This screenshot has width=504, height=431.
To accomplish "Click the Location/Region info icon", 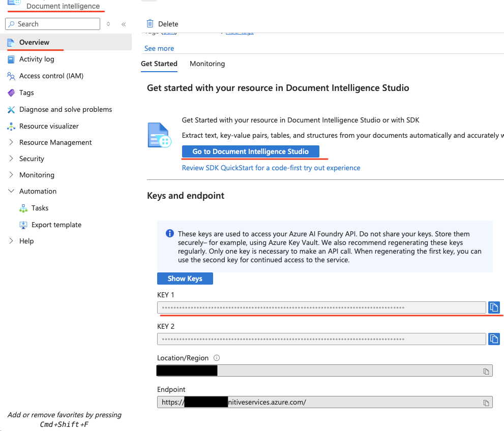I will (x=217, y=358).
